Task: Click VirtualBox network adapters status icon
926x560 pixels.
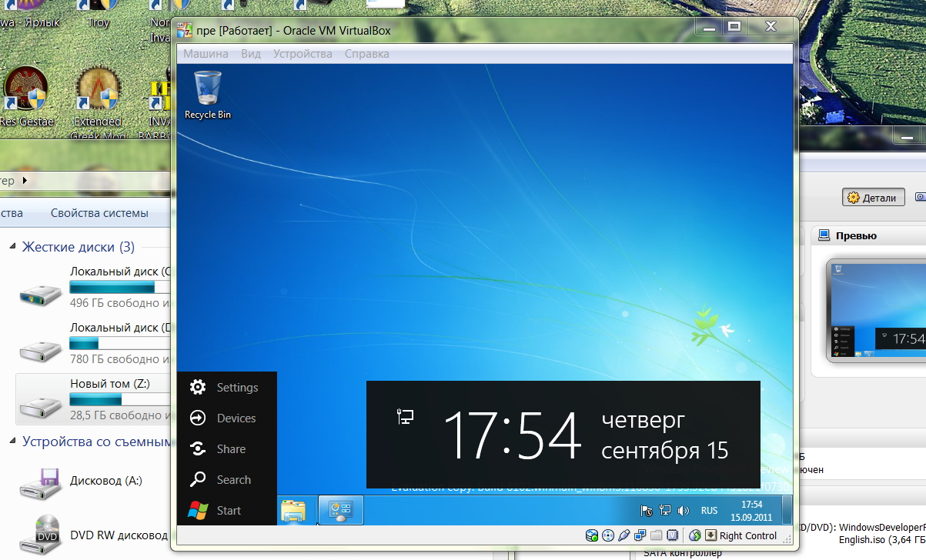Action: (x=640, y=536)
